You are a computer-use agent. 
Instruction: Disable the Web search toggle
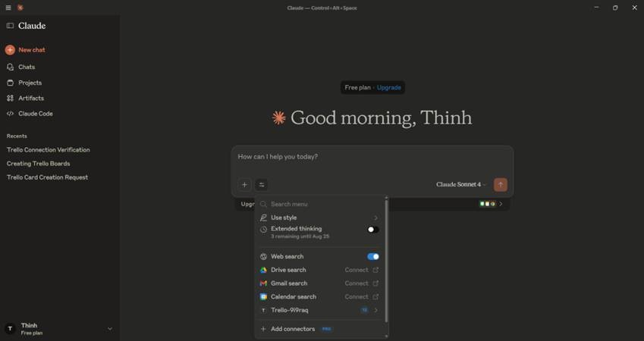(x=372, y=257)
